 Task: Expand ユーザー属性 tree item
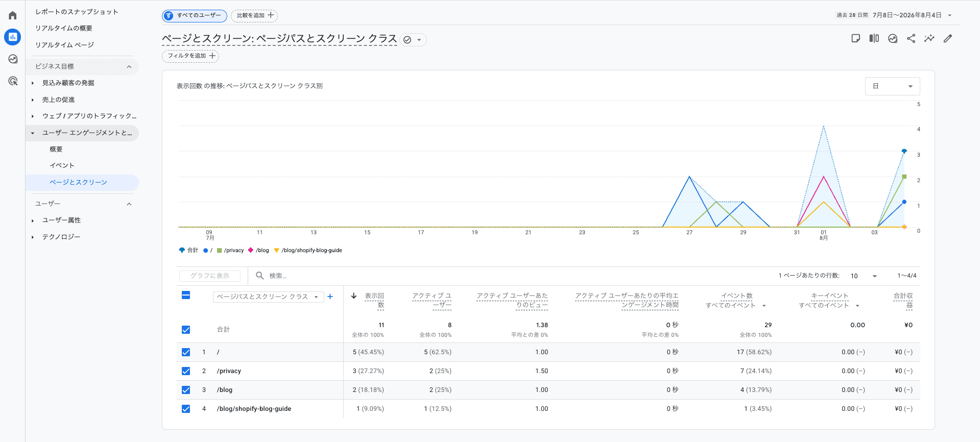33,220
